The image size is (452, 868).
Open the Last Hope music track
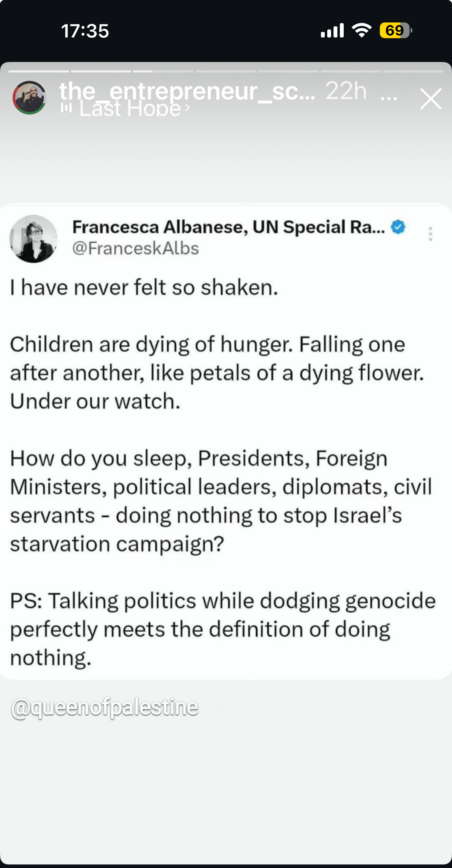click(x=130, y=109)
